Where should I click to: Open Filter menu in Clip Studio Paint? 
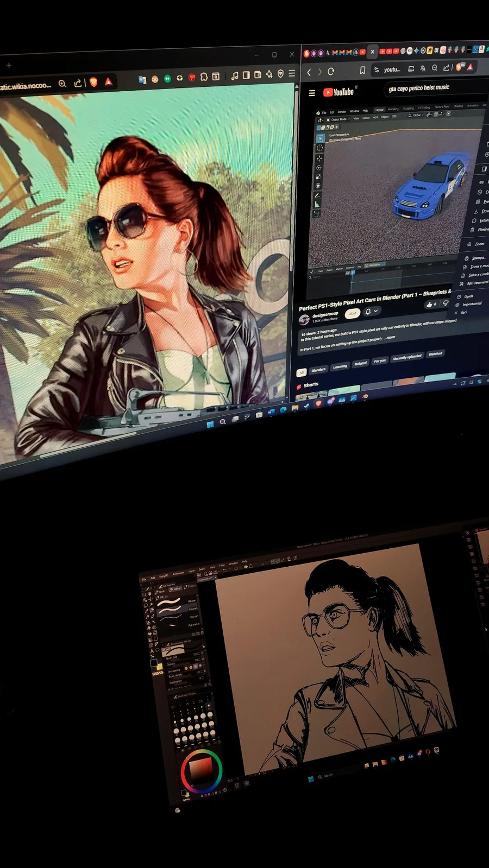(x=222, y=566)
